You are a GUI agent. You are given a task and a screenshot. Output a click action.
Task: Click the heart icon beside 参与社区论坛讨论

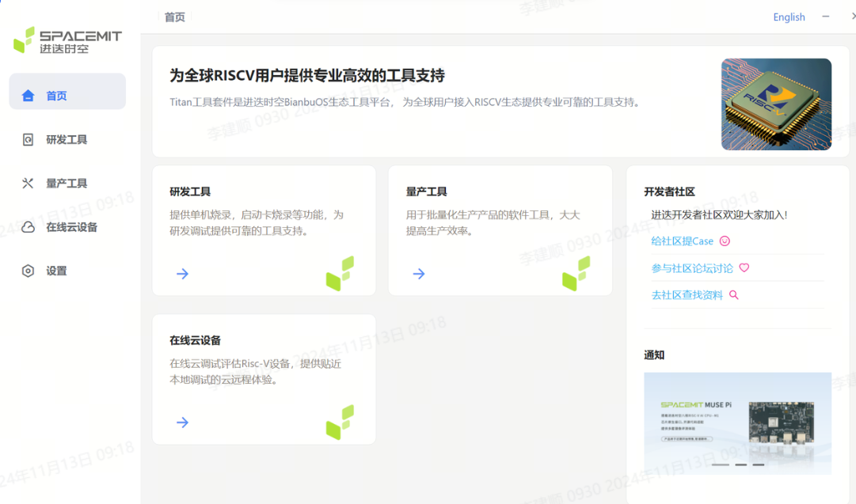point(744,267)
